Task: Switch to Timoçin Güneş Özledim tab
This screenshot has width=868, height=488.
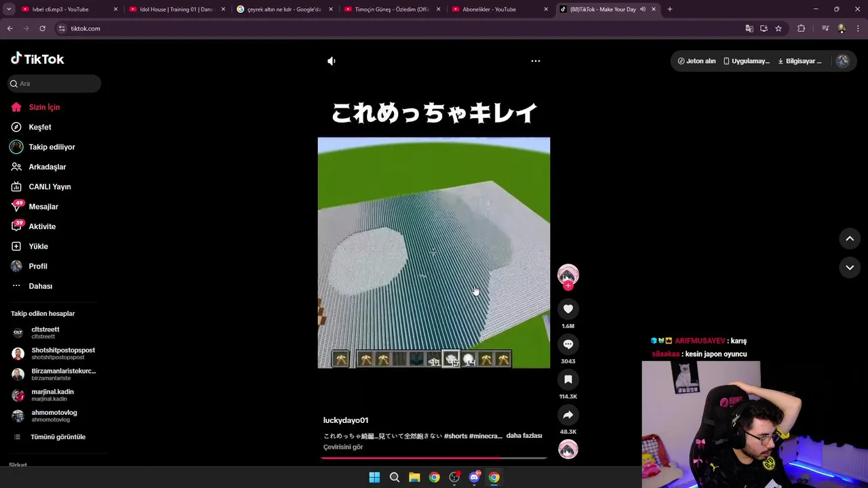Action: (392, 9)
